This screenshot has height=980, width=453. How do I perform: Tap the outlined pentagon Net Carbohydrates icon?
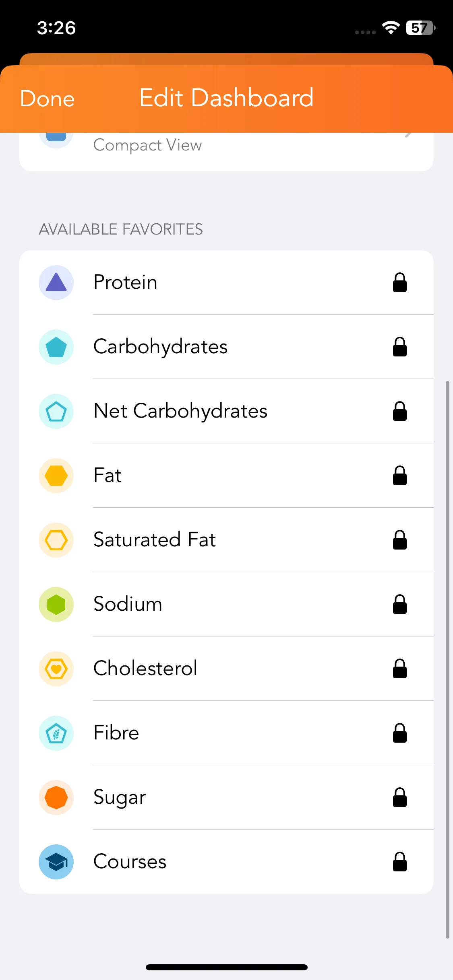click(56, 411)
